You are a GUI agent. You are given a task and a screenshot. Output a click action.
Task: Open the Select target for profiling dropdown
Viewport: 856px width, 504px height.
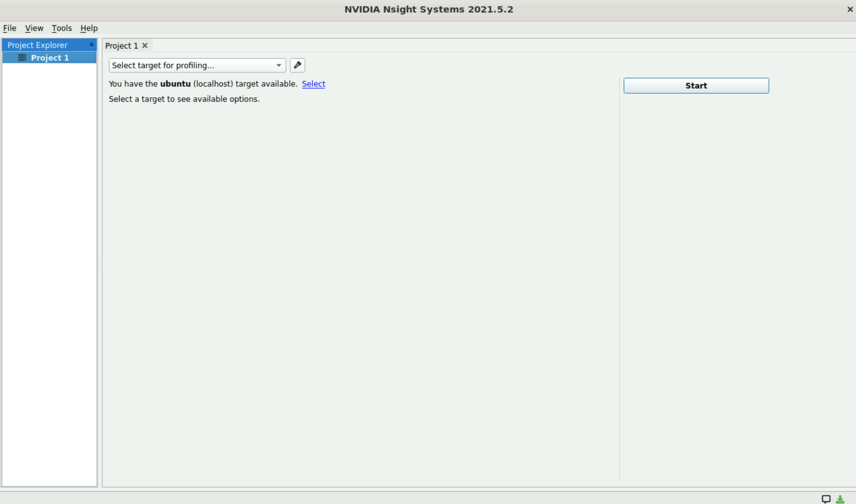[198, 65]
